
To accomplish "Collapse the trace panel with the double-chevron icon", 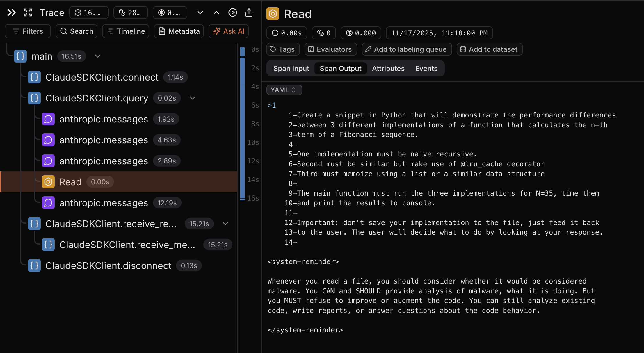I will pos(11,13).
